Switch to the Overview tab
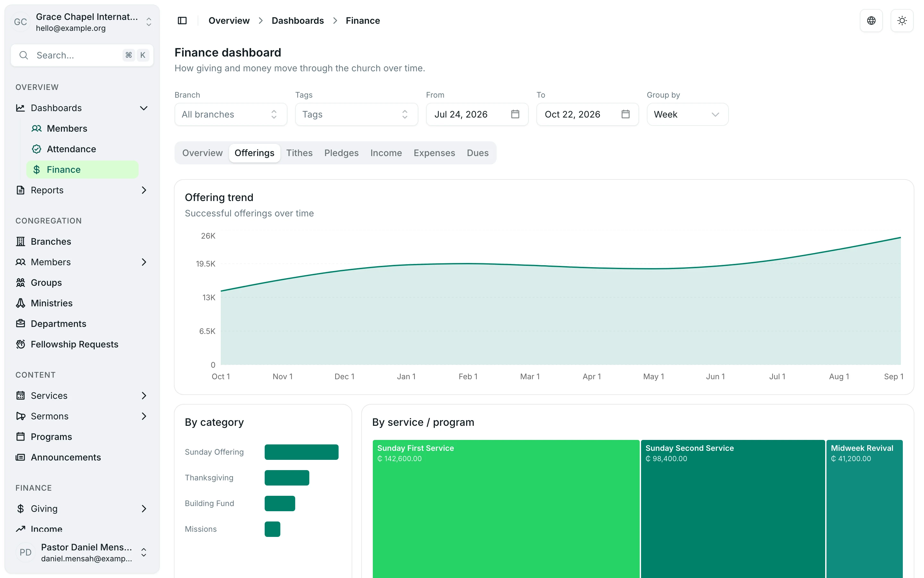Screen dimensions: 924x578 coord(202,153)
